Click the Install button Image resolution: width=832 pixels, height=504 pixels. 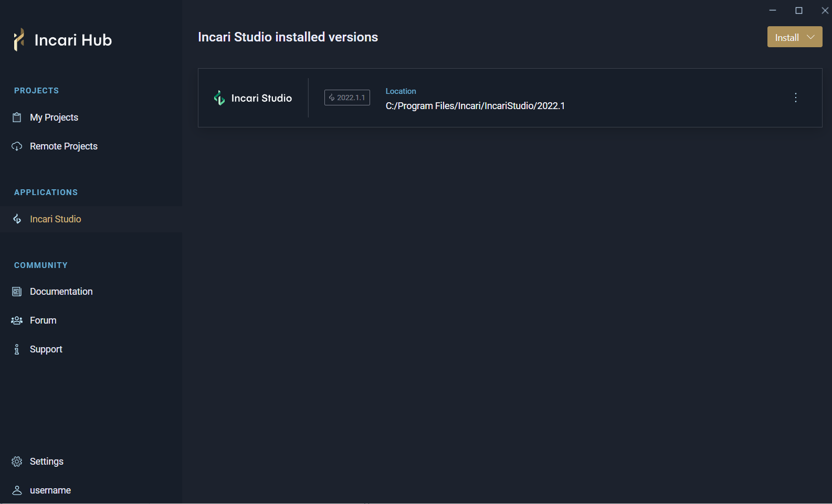coord(795,37)
